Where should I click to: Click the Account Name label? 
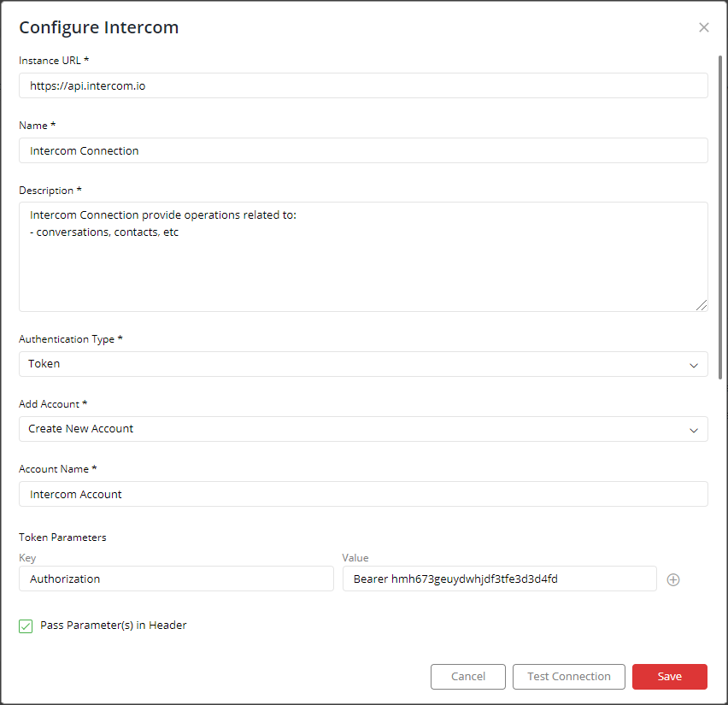[57, 469]
